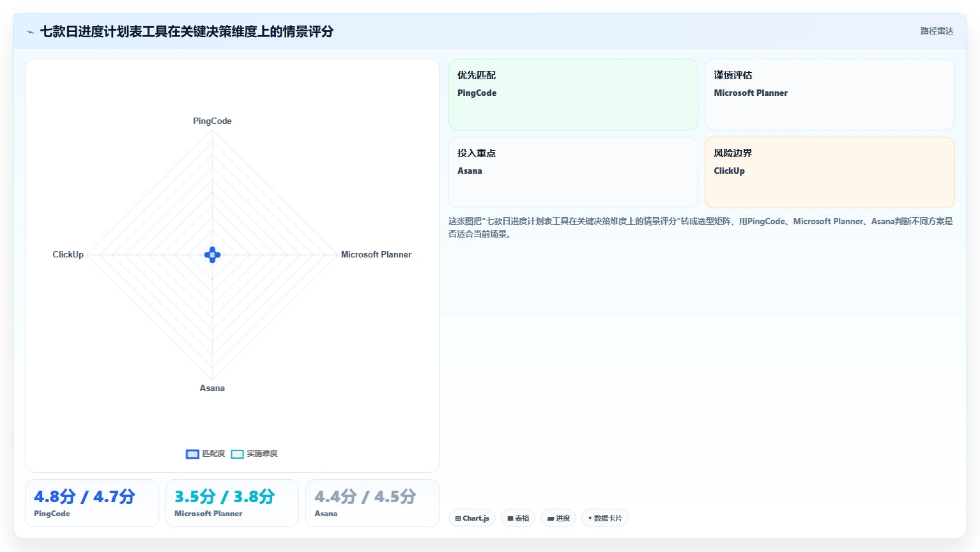Click the 3.5分 / 3.8分 Microsoft Planner score card

tap(232, 503)
